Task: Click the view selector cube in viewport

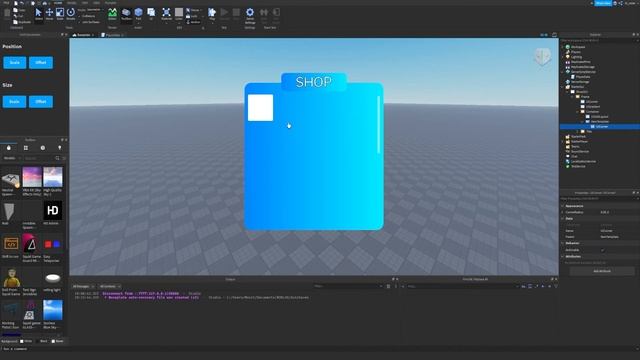Action: (542, 57)
